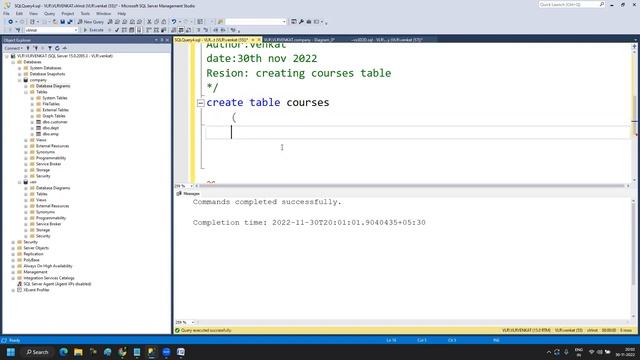640x360 pixels.
Task: Select dbo.emp table in tree
Action: coord(51,134)
